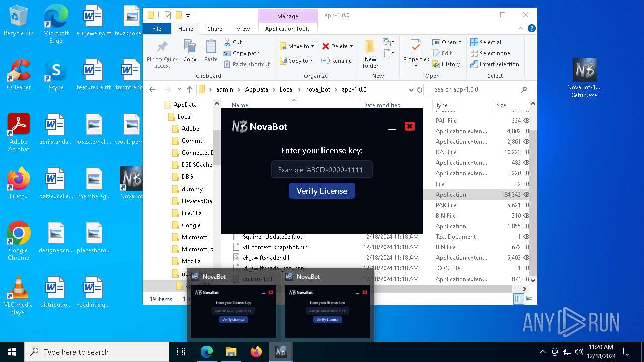The image size is (644, 362).
Task: Close NovaBot with the red X
Action: coord(410,126)
